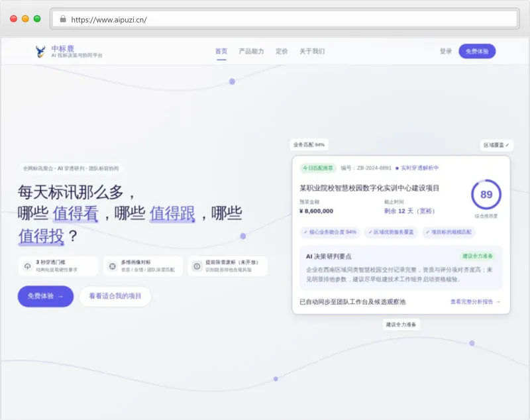Viewport: 530px width, 420px height.
Task: Open the 产品能力 nav item
Action: 251,52
